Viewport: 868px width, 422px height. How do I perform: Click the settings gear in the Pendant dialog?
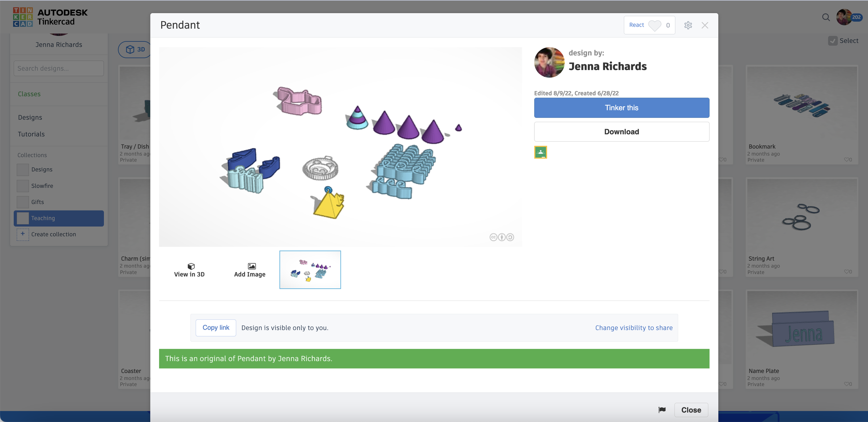tap(688, 25)
